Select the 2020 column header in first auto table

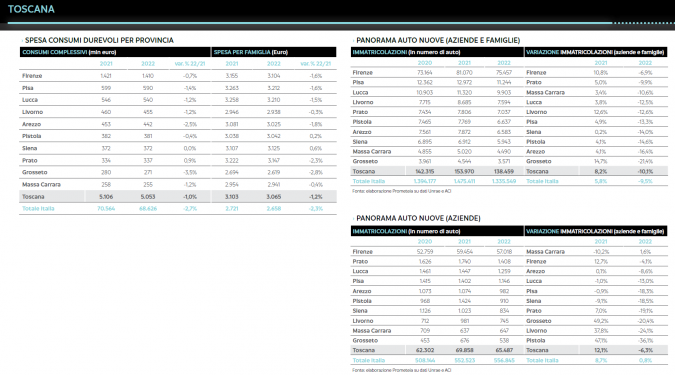click(424, 63)
